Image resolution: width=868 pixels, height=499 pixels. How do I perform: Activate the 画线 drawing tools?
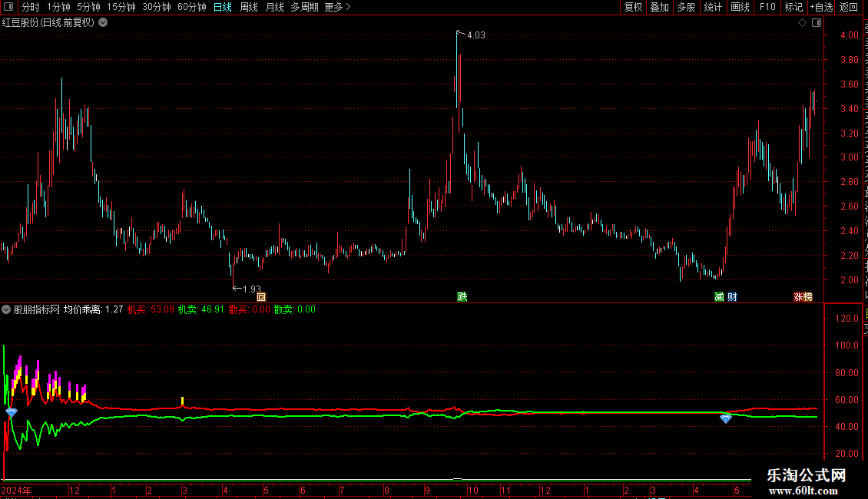[740, 7]
